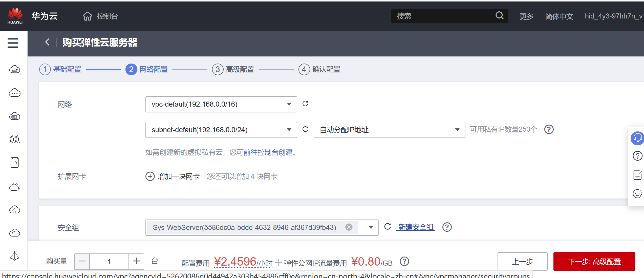
Task: Expand the subnet-default dropdown
Action: tap(289, 130)
